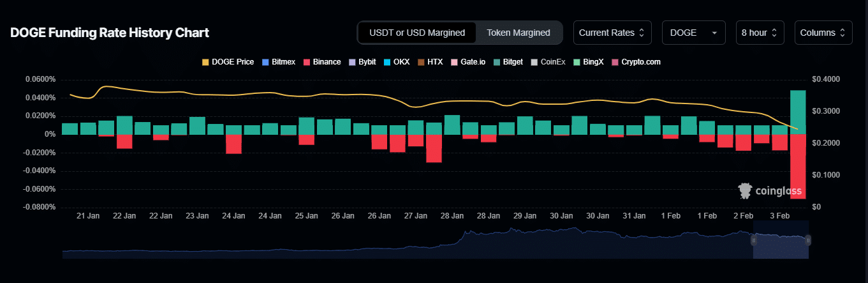Click the left handle of range slider

tap(753, 240)
